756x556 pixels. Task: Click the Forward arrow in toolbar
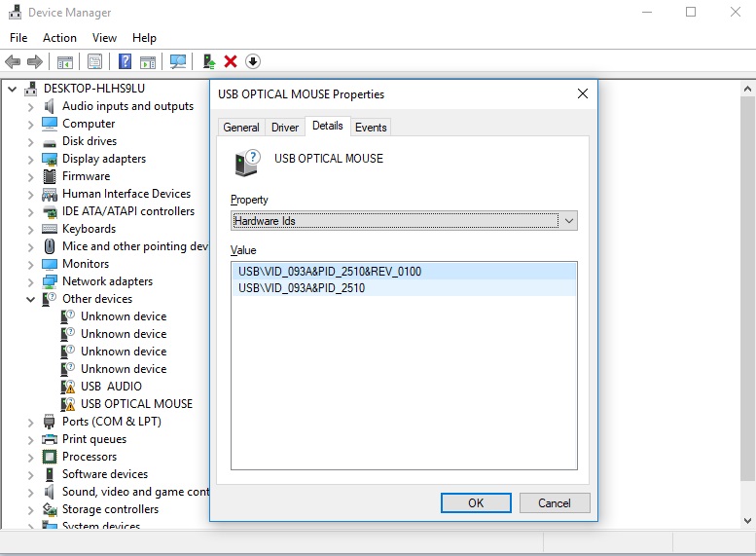35,61
